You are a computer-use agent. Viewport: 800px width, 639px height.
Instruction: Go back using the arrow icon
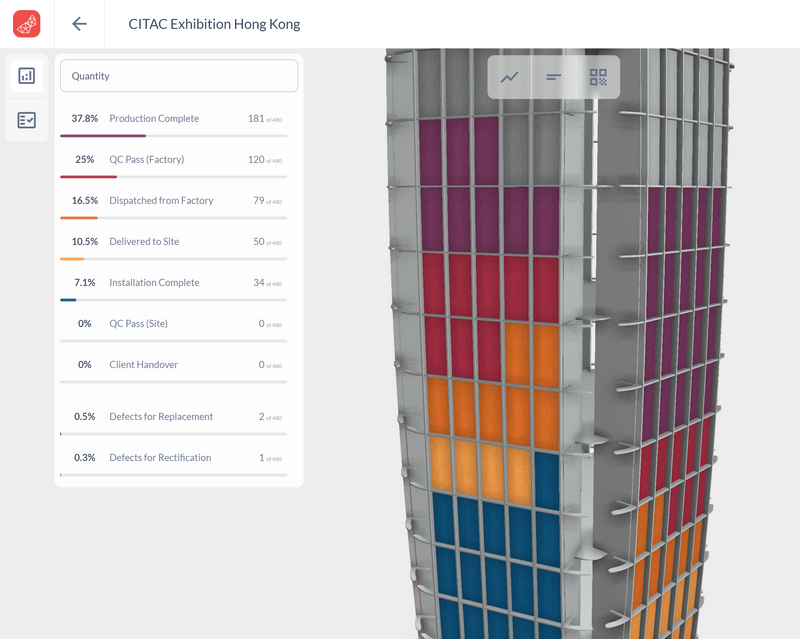[x=79, y=24]
